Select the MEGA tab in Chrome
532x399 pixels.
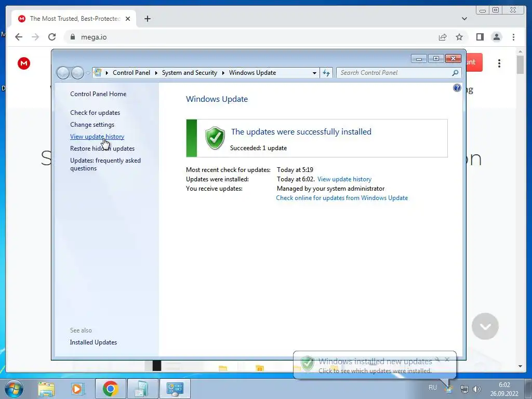point(74,19)
